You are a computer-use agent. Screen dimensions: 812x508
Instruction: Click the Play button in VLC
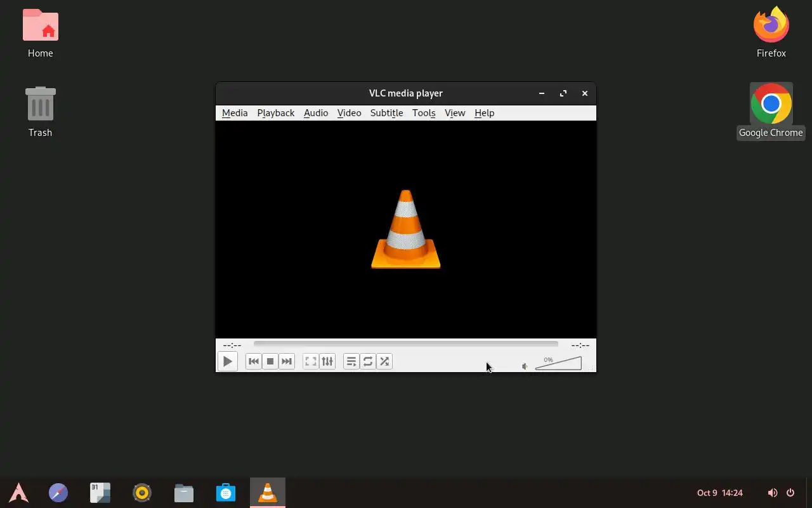[227, 361]
